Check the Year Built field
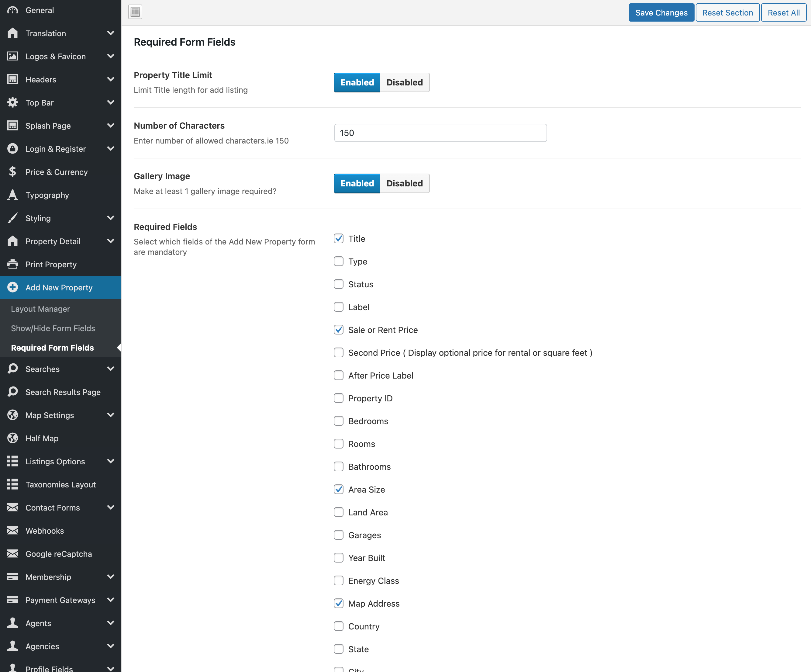This screenshot has width=811, height=672. (338, 558)
